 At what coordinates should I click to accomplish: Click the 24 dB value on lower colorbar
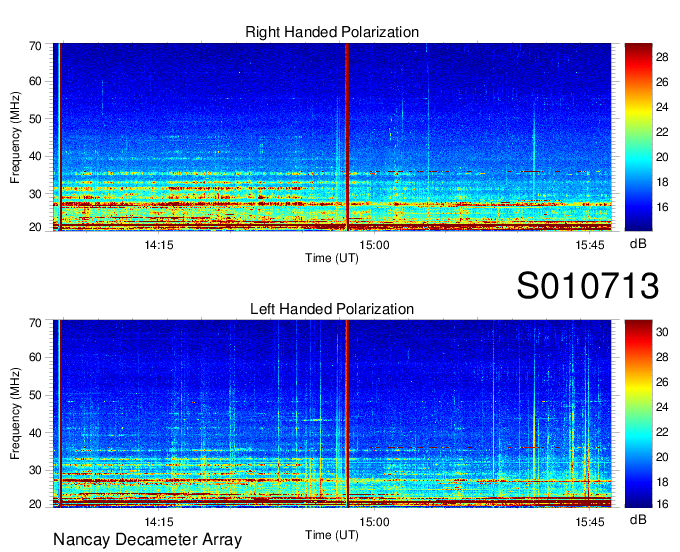coord(662,407)
